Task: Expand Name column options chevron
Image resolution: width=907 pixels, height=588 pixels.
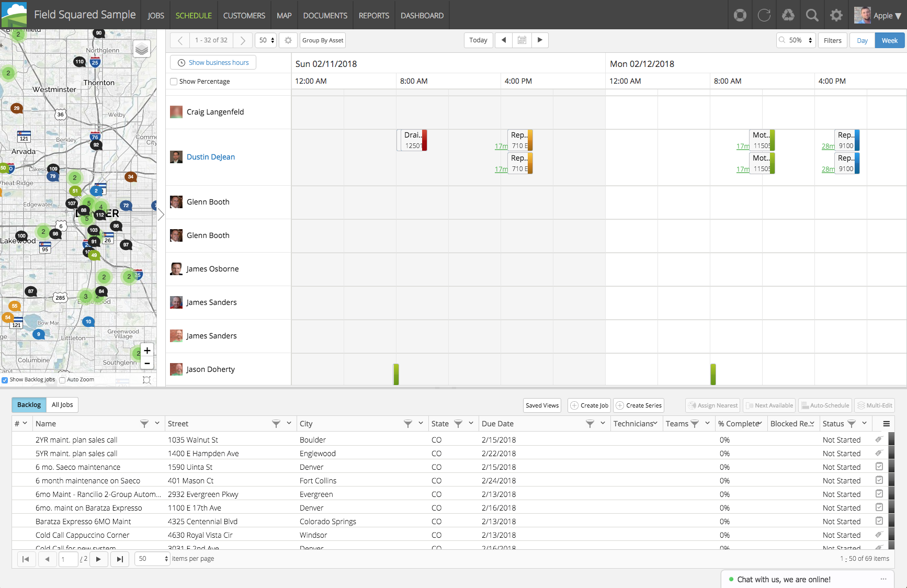Action: coord(157,423)
